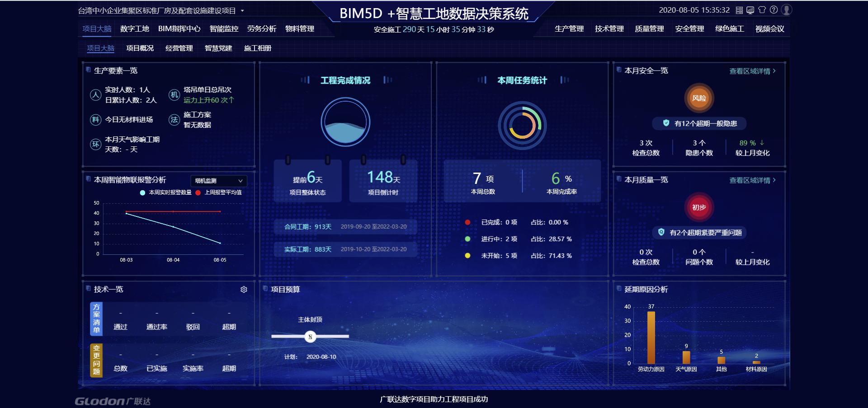868x408 pixels.
Task: Open 查看区域详情 in 本月质量一览
Action: 752,180
